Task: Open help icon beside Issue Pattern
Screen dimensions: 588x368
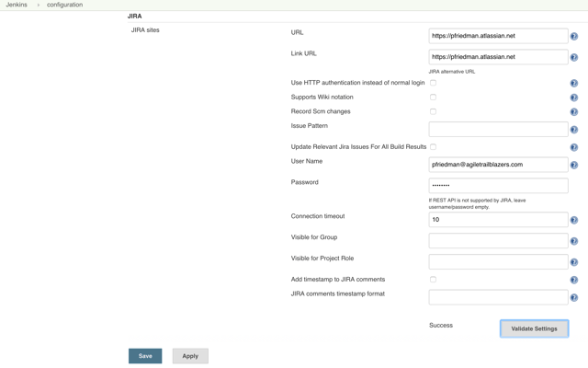Action: click(x=573, y=130)
